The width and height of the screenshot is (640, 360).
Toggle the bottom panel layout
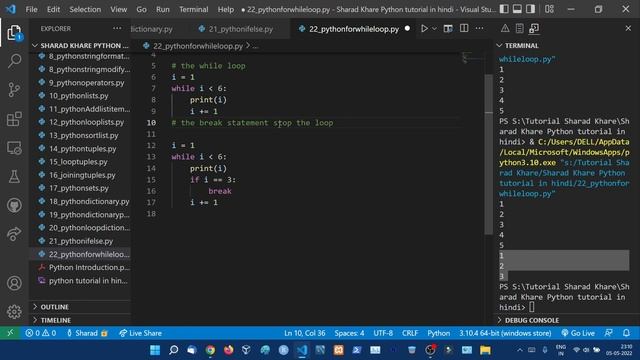(x=517, y=9)
